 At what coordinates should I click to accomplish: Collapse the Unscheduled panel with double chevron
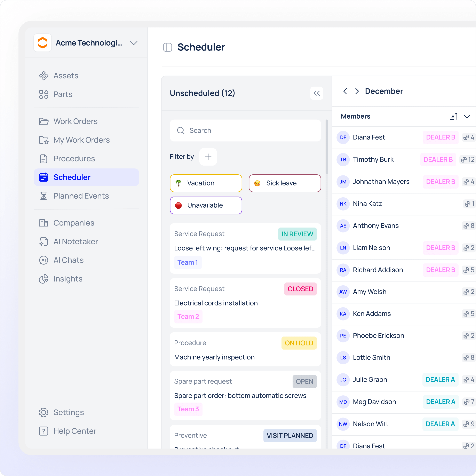[317, 93]
